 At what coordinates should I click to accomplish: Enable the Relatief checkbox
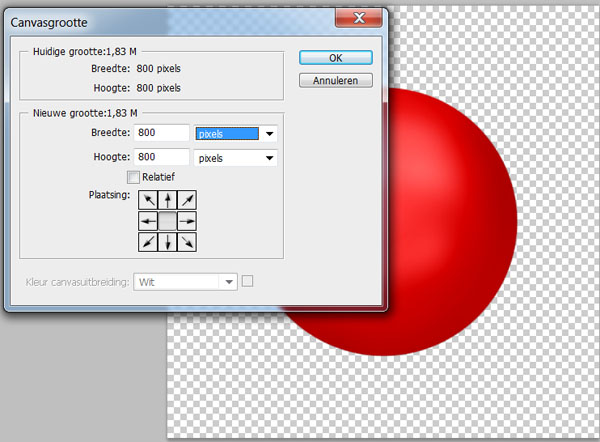pyautogui.click(x=133, y=177)
